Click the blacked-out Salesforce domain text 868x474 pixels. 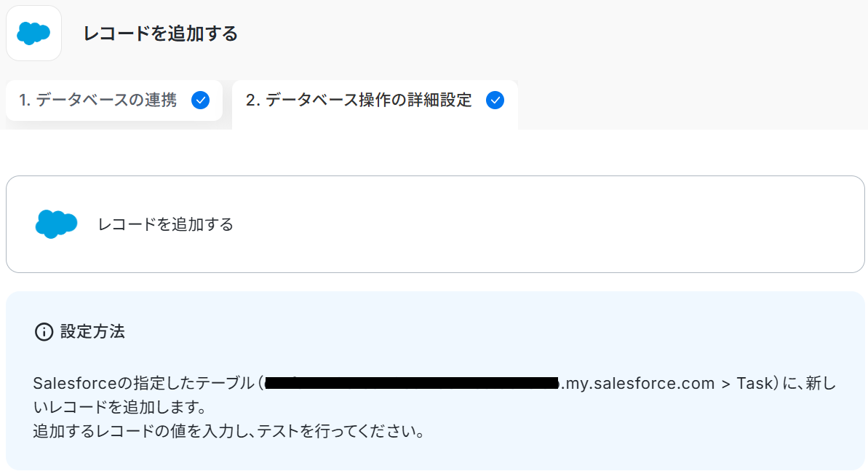point(412,383)
